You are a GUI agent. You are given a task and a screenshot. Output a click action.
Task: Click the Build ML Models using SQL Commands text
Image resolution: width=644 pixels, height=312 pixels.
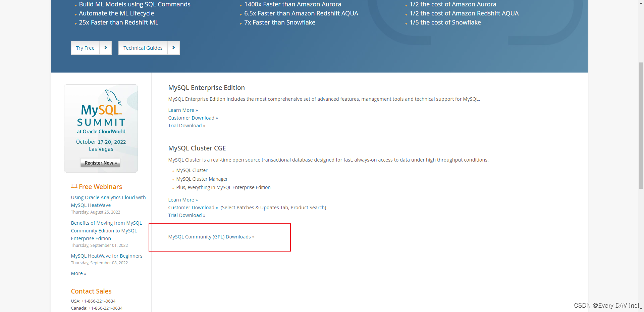pyautogui.click(x=135, y=4)
